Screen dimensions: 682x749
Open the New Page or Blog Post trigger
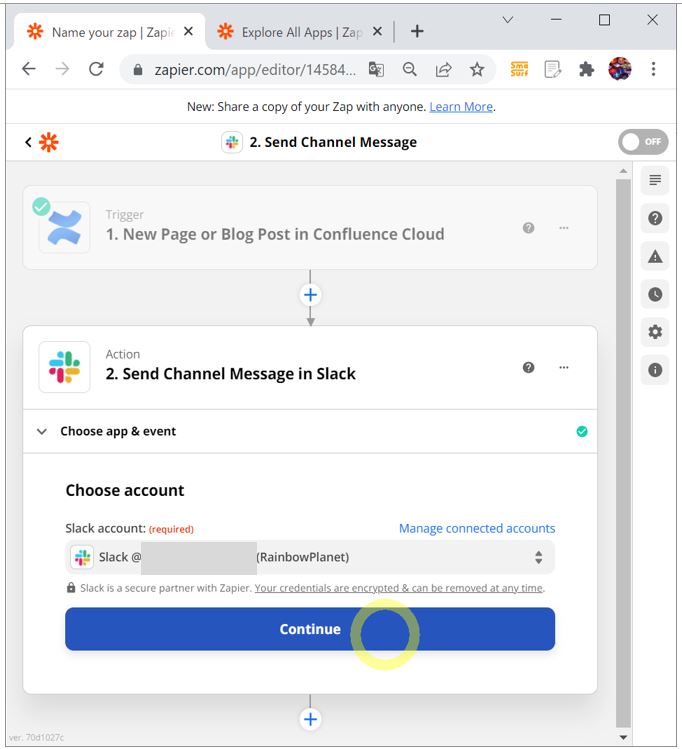point(310,227)
